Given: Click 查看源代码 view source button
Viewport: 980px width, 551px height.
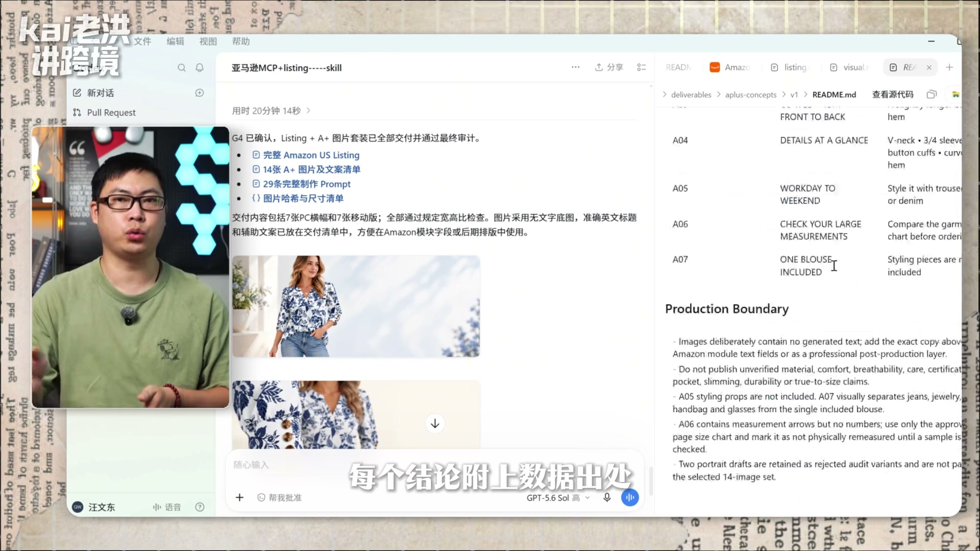Looking at the screenshot, I should point(892,94).
